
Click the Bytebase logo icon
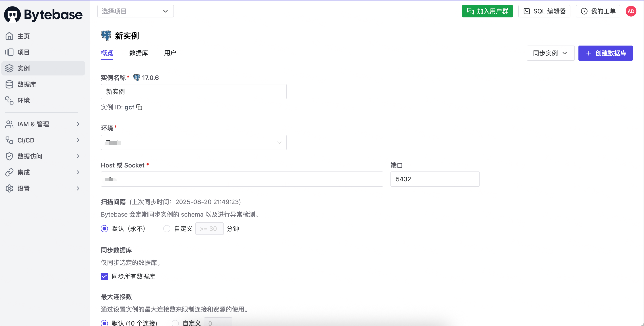click(x=12, y=15)
